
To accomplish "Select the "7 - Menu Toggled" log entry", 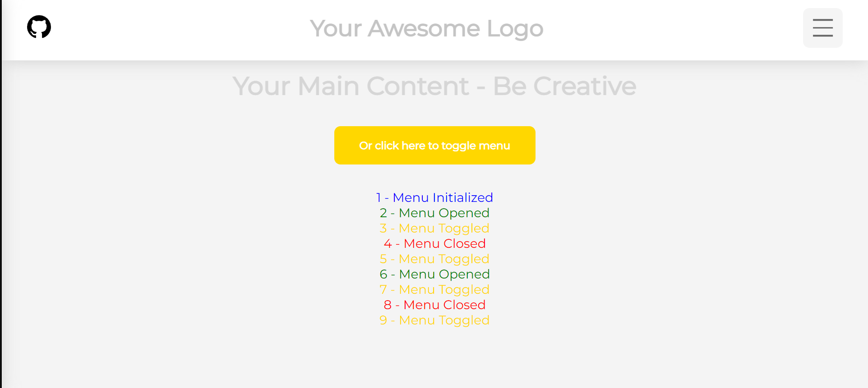I will coord(434,289).
